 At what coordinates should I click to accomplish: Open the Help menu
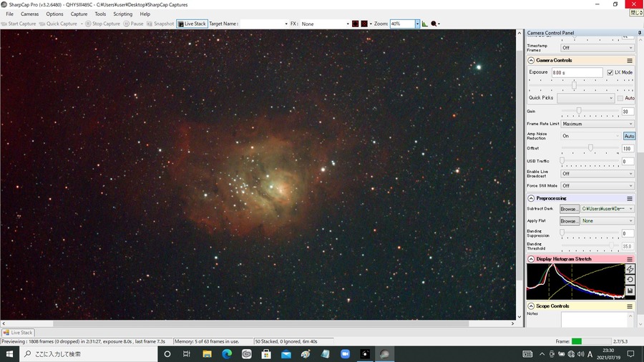[145, 14]
